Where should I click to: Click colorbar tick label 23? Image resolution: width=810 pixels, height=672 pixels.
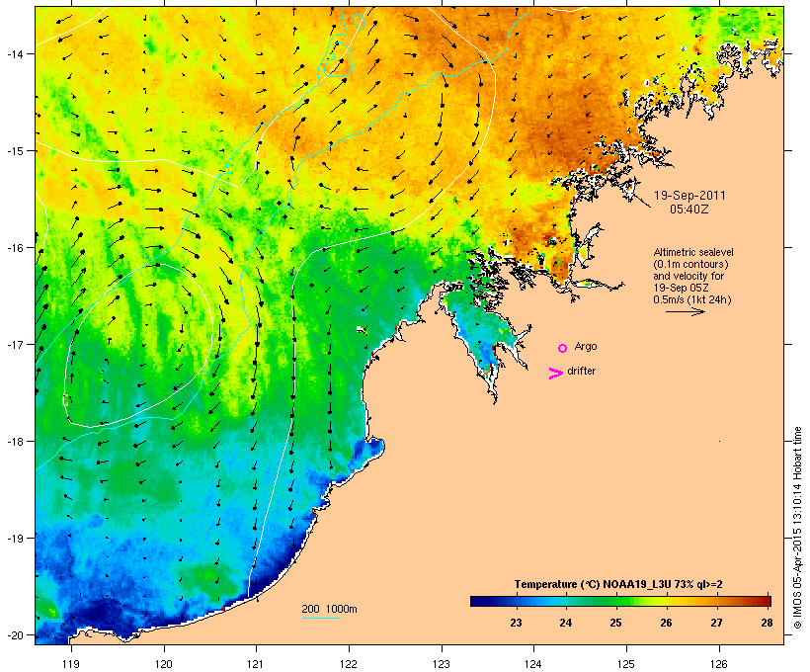(516, 623)
